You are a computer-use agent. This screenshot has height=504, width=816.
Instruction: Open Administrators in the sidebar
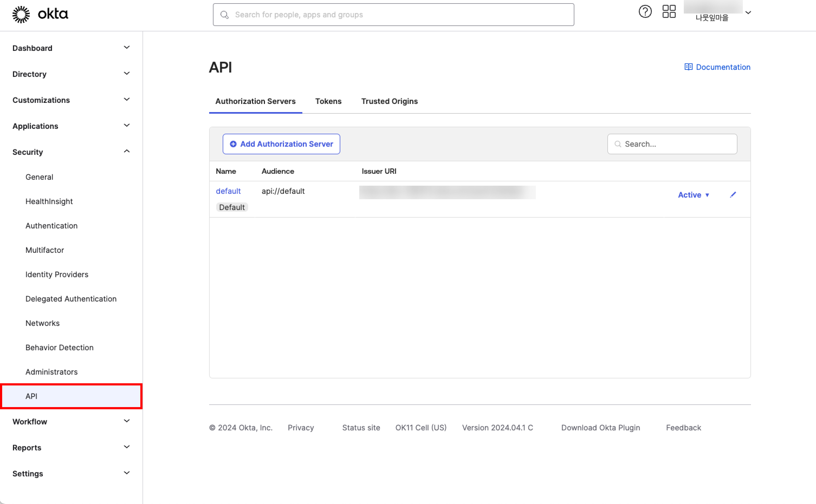[51, 372]
